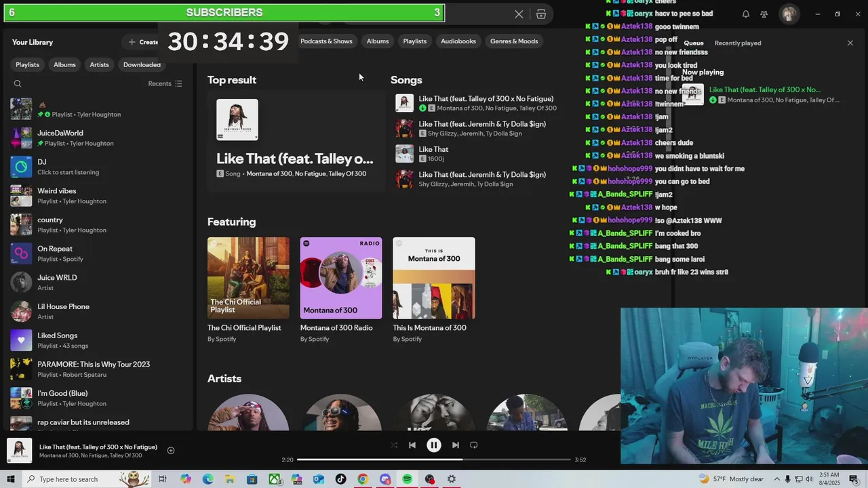Open Settings gear in the taskbar
The width and height of the screenshot is (868, 488).
pyautogui.click(x=452, y=479)
